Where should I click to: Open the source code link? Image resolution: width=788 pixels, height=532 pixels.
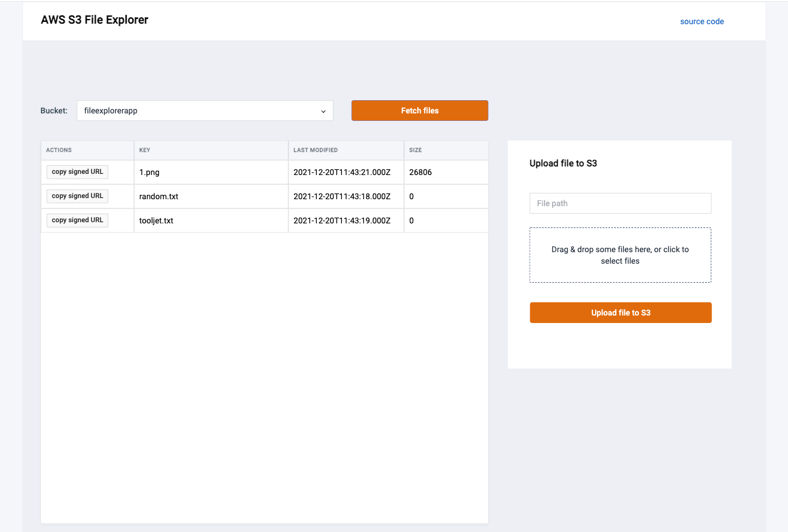[x=702, y=21]
